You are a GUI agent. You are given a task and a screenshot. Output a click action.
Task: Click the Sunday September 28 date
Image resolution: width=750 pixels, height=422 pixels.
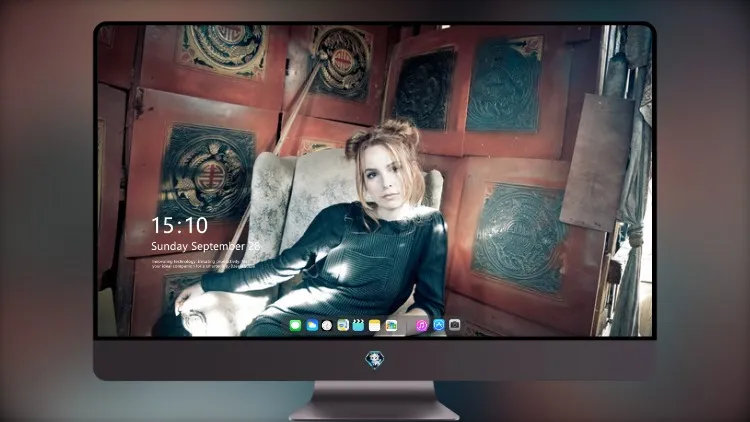(x=206, y=246)
